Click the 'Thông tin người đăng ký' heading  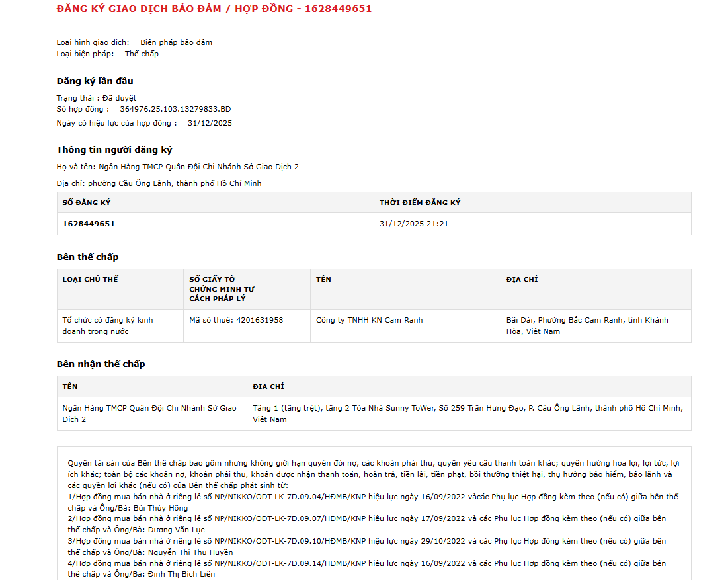click(114, 150)
